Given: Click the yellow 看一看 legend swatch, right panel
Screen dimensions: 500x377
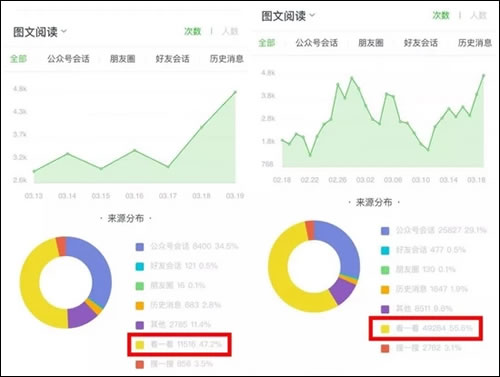Looking at the screenshot, I should 385,329.
